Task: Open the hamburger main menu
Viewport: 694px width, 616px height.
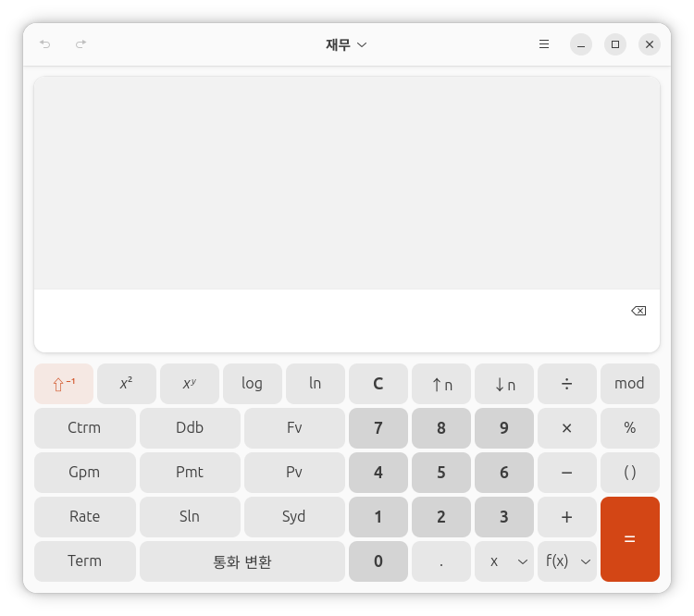Action: click(544, 44)
